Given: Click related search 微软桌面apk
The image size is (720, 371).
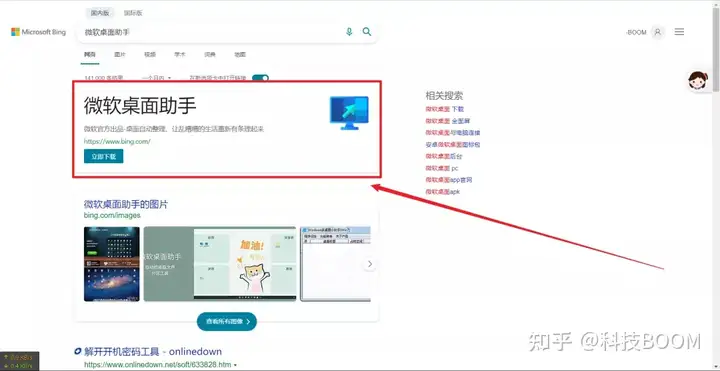Looking at the screenshot, I should 443,192.
